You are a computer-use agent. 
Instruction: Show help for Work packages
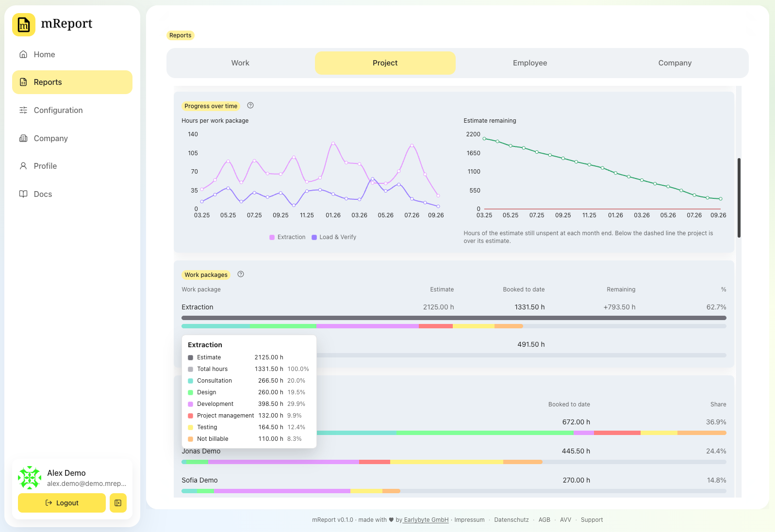[241, 274]
